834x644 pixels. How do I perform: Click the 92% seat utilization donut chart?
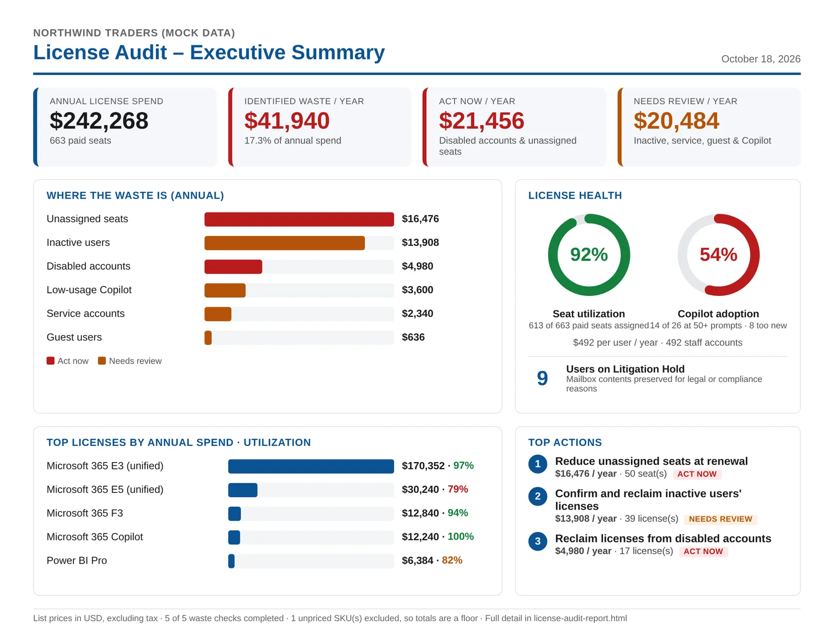pos(589,255)
